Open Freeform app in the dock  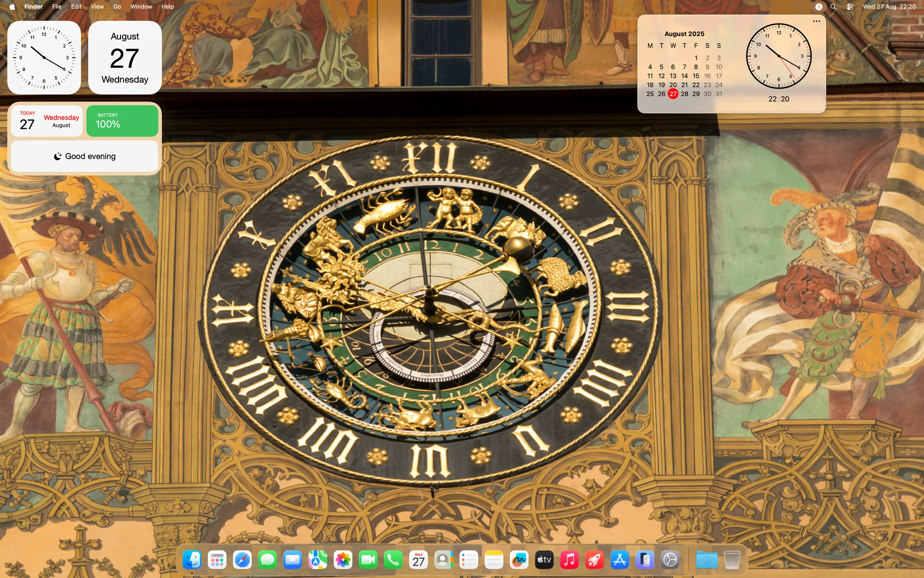pyautogui.click(x=519, y=560)
